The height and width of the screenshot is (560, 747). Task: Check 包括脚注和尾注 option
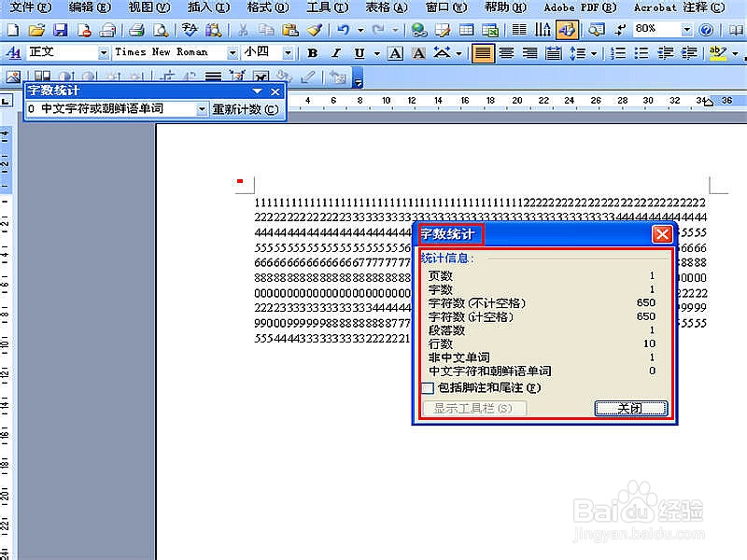(x=428, y=387)
